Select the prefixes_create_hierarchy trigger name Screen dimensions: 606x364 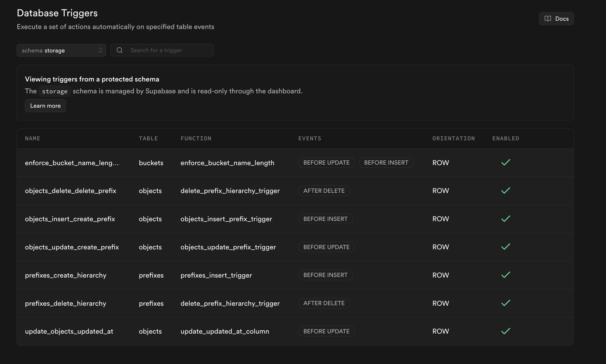click(x=66, y=275)
